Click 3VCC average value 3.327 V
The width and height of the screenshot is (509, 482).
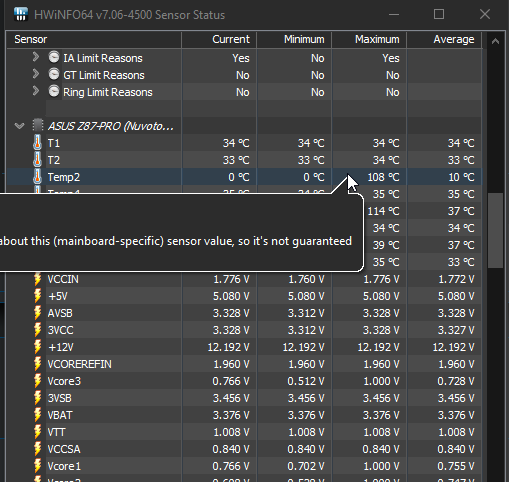point(456,330)
